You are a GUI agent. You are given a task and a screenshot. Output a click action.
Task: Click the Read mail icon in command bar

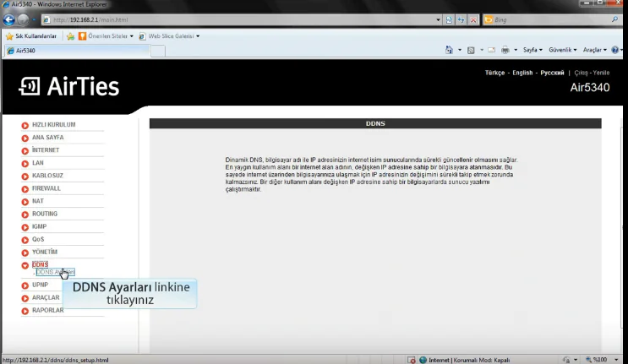click(491, 50)
